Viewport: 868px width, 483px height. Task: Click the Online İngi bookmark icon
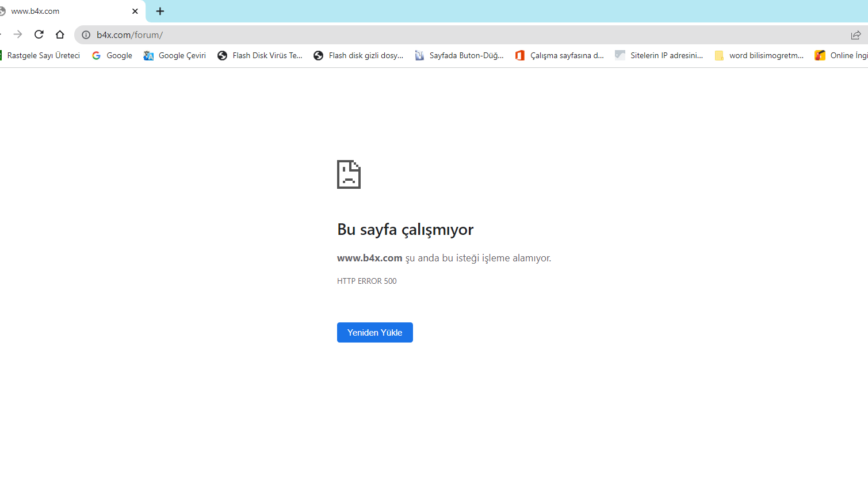pyautogui.click(x=820, y=55)
